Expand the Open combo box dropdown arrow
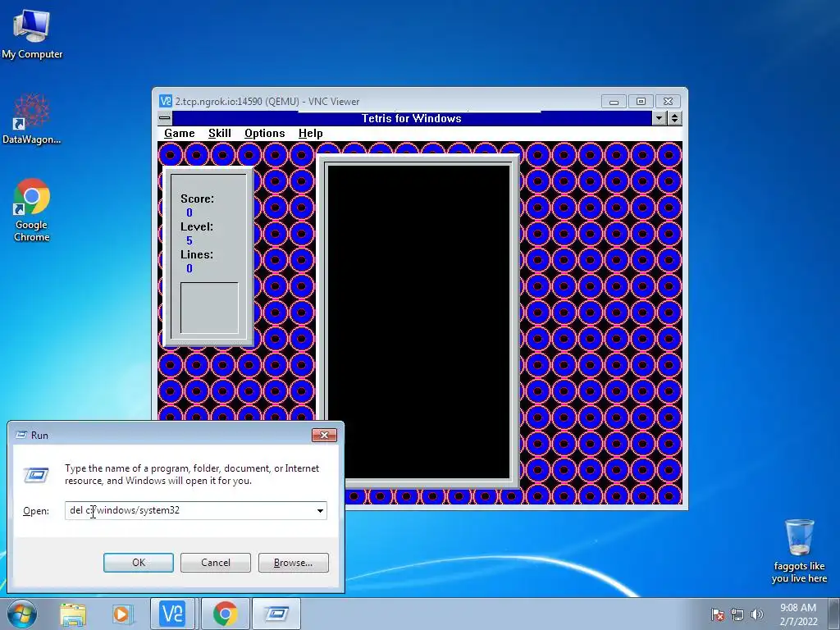The width and height of the screenshot is (840, 630). point(320,510)
